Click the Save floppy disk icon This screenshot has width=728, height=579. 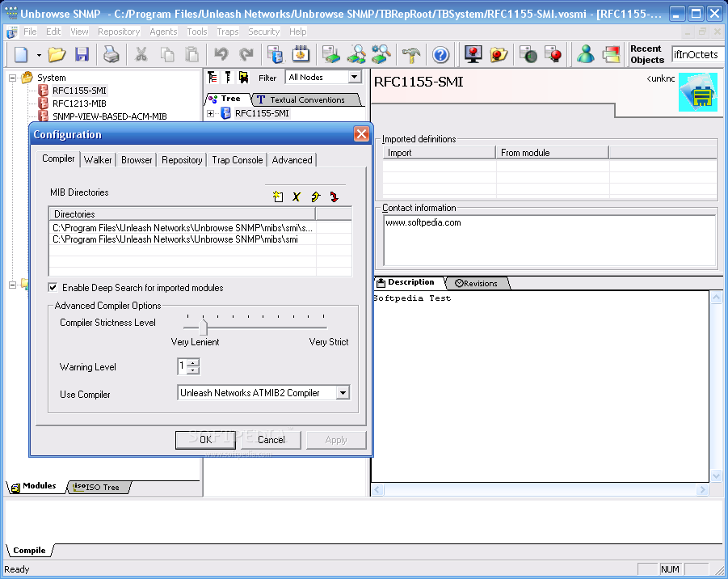click(82, 54)
